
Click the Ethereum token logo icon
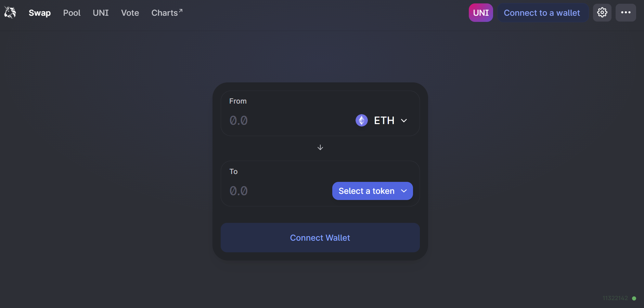pyautogui.click(x=361, y=120)
